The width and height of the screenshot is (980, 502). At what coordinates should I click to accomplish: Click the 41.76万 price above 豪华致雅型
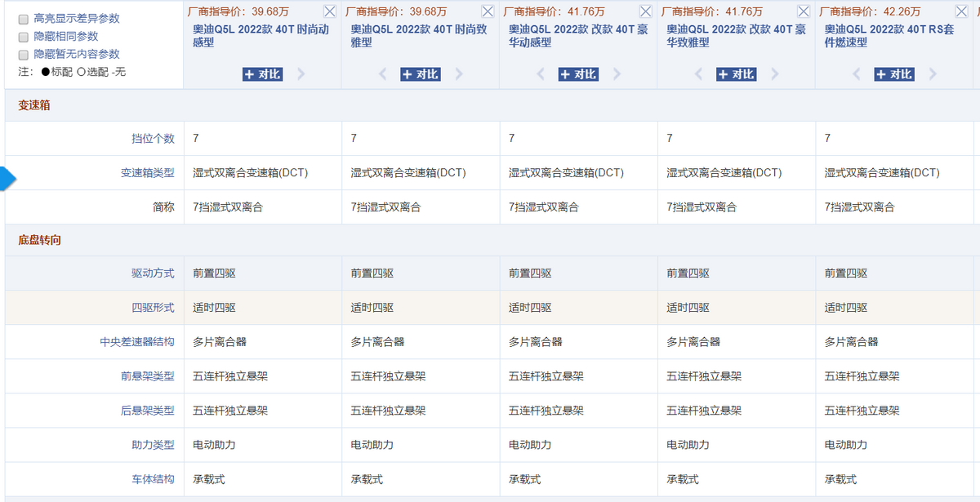[x=743, y=11]
